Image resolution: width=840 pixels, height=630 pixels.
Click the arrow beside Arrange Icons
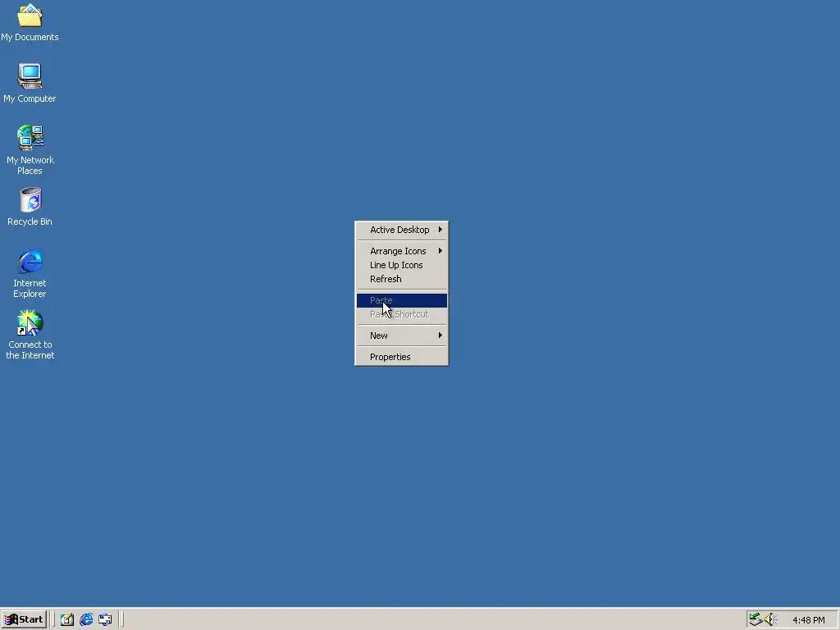[441, 251]
